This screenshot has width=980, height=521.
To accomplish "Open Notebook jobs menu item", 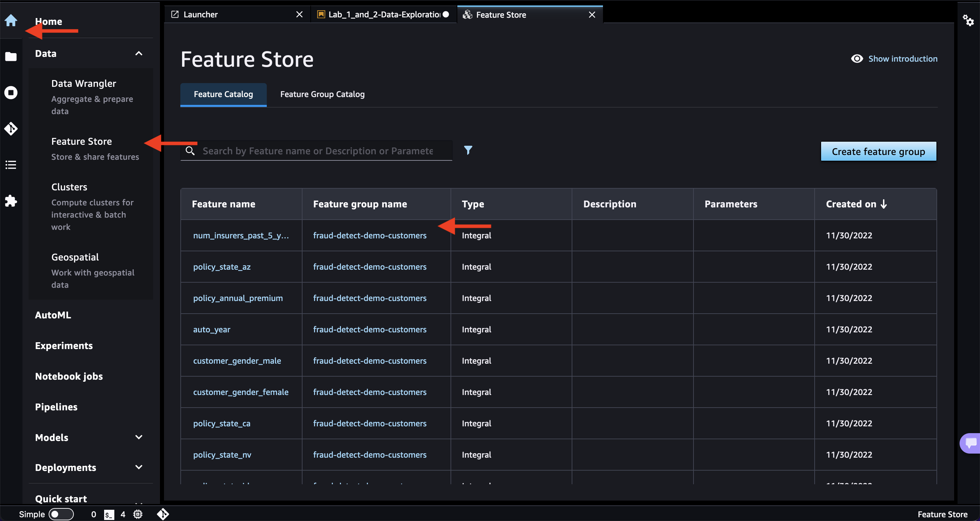I will 69,376.
